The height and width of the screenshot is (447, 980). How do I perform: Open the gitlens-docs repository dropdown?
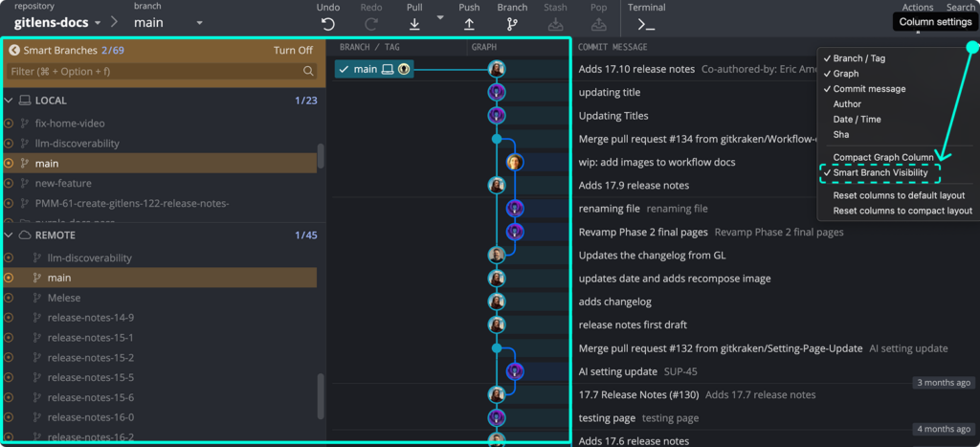pos(57,22)
